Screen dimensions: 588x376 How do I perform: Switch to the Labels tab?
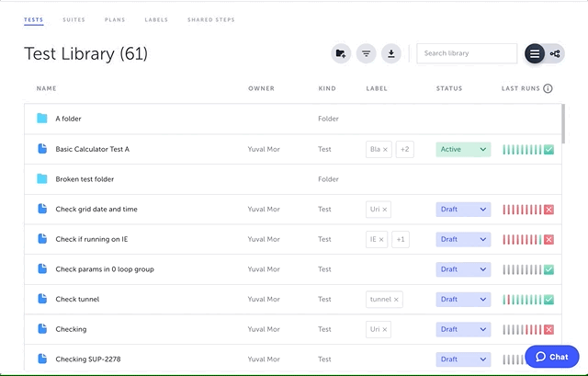[x=156, y=20]
